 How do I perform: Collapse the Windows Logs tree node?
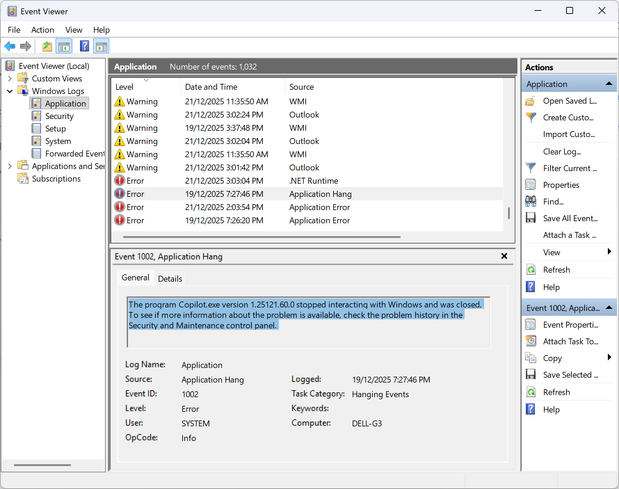[x=10, y=91]
